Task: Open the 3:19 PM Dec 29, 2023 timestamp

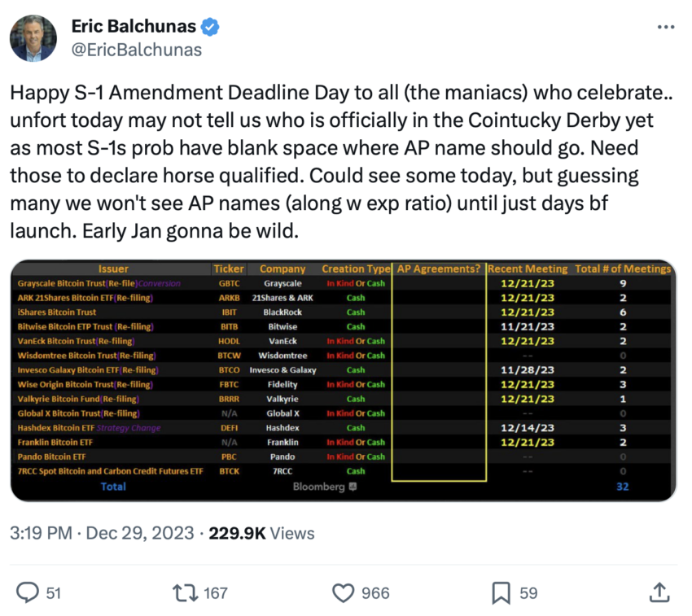Action: coord(102,533)
